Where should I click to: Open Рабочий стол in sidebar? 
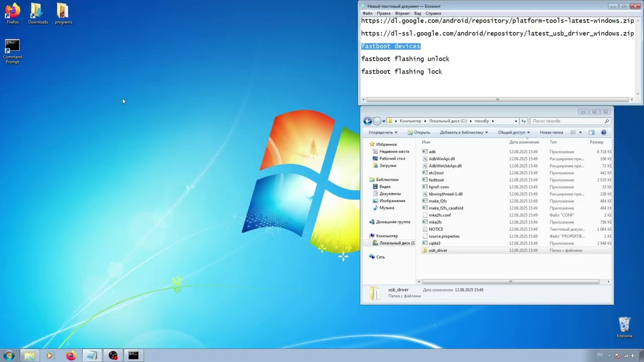392,158
